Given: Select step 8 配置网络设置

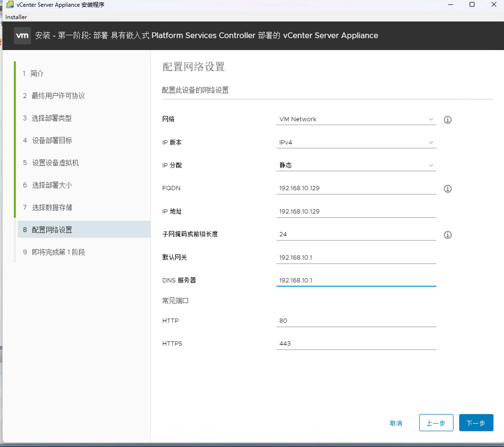Looking at the screenshot, I should coord(84,230).
